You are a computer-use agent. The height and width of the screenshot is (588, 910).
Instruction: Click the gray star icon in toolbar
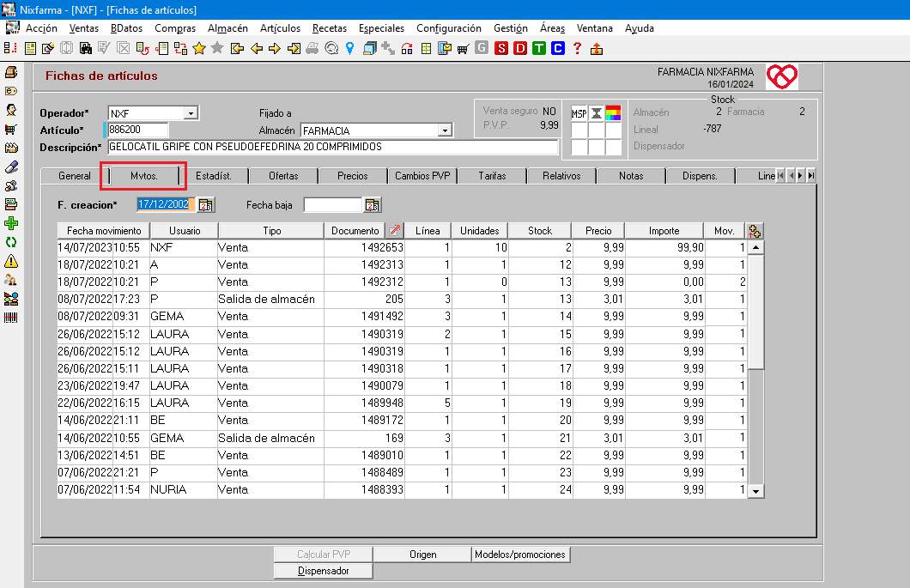(x=217, y=48)
